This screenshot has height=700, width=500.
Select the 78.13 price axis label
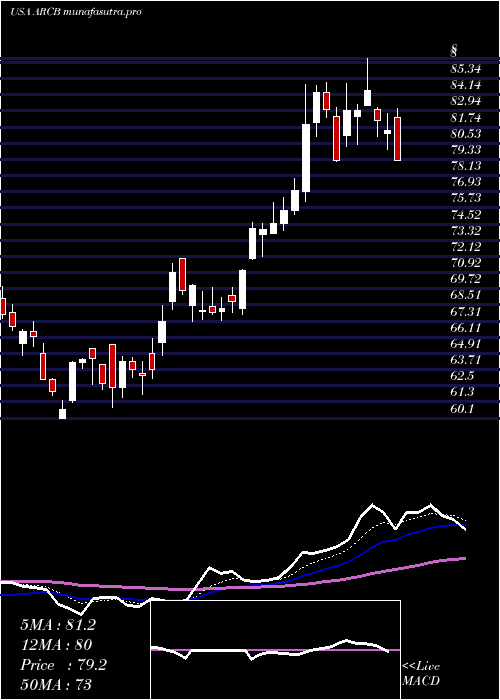(466, 166)
